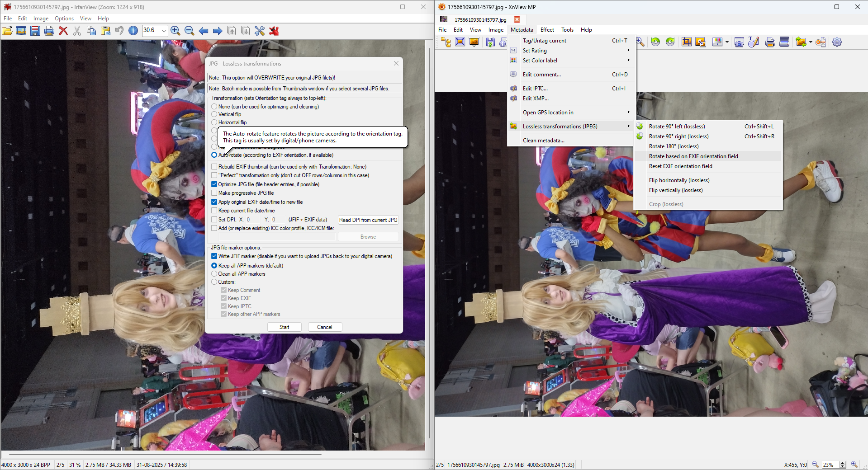The image size is (868, 470).
Task: Open dropdown arrow beside XnView convert icon
Action: [x=811, y=42]
